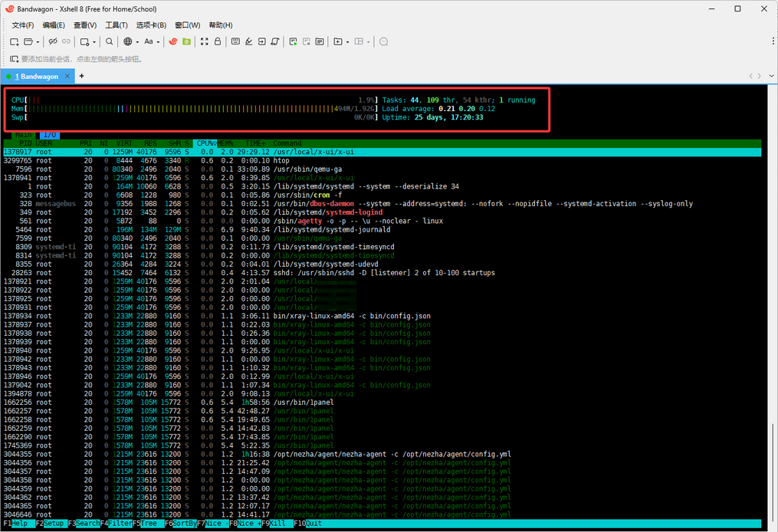Click the green Xftp file transfer icon
This screenshot has height=532, width=778.
tap(186, 41)
